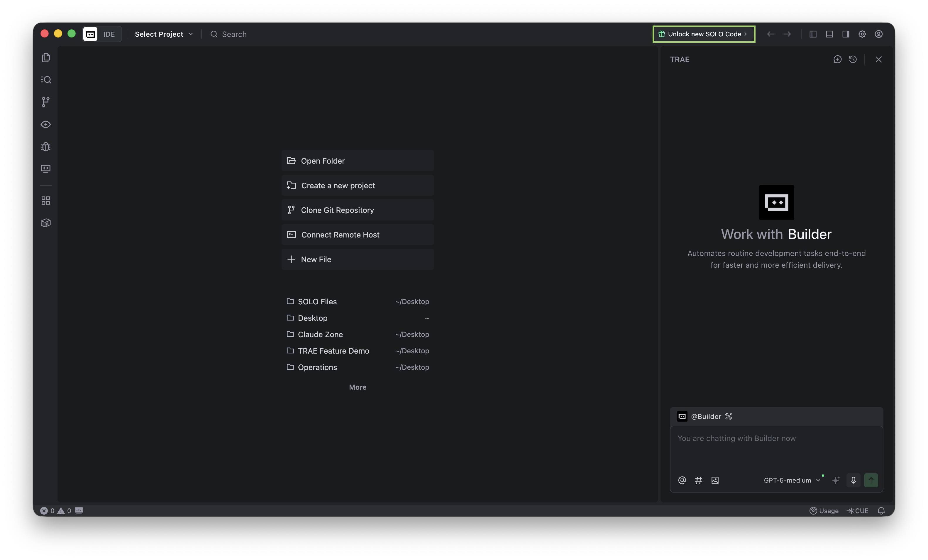Click the ports icon in status bar

[79, 511]
